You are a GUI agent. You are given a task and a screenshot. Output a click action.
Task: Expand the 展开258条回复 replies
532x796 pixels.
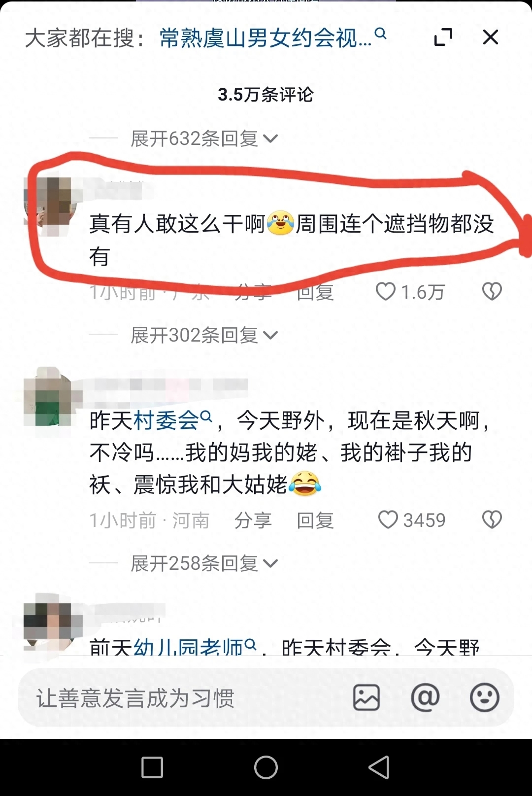pyautogui.click(x=204, y=563)
